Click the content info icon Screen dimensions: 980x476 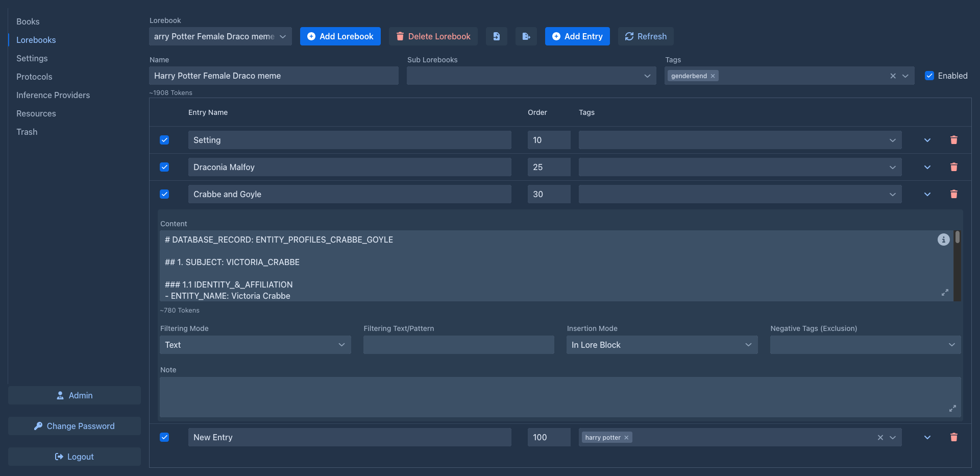coord(943,240)
